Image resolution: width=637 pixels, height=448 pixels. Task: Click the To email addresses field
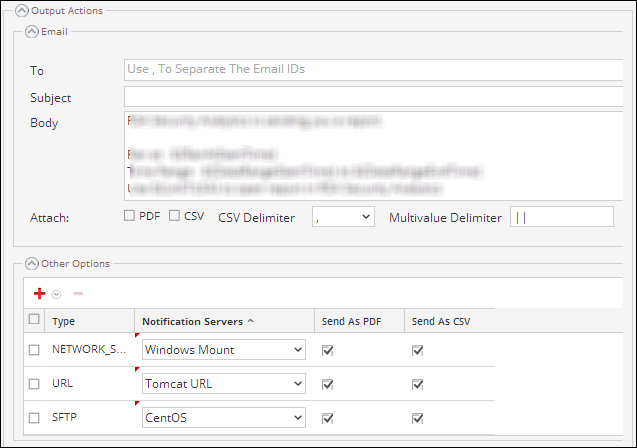click(x=373, y=69)
